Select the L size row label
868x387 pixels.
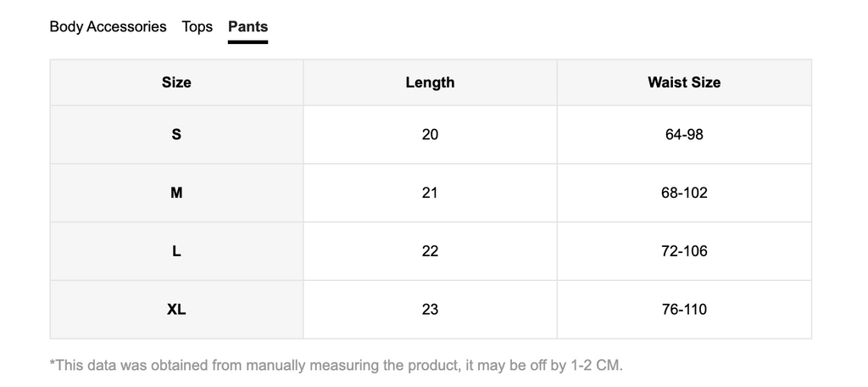click(176, 251)
